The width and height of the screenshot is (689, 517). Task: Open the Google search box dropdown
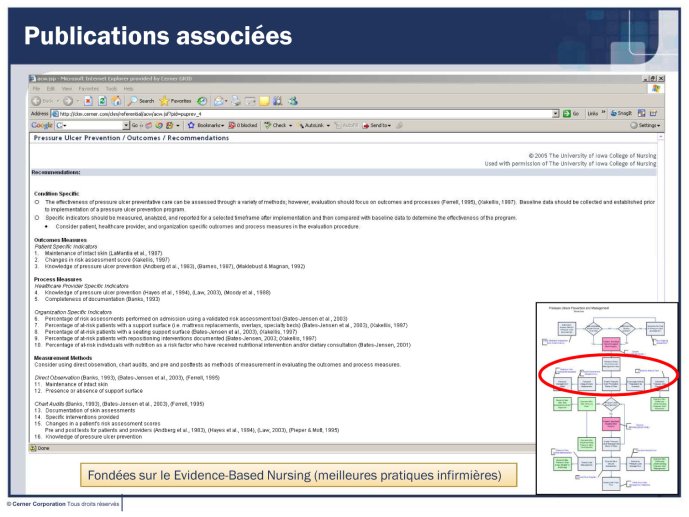[x=126, y=125]
